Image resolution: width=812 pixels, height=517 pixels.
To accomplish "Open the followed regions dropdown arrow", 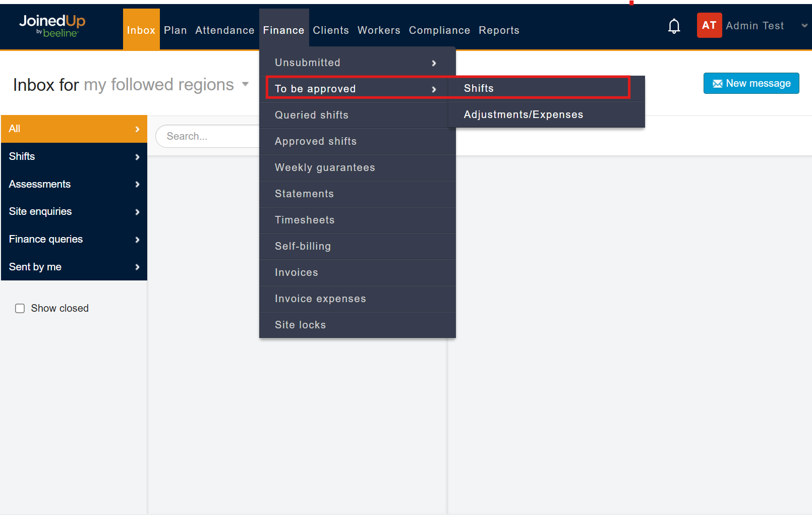I will (246, 84).
